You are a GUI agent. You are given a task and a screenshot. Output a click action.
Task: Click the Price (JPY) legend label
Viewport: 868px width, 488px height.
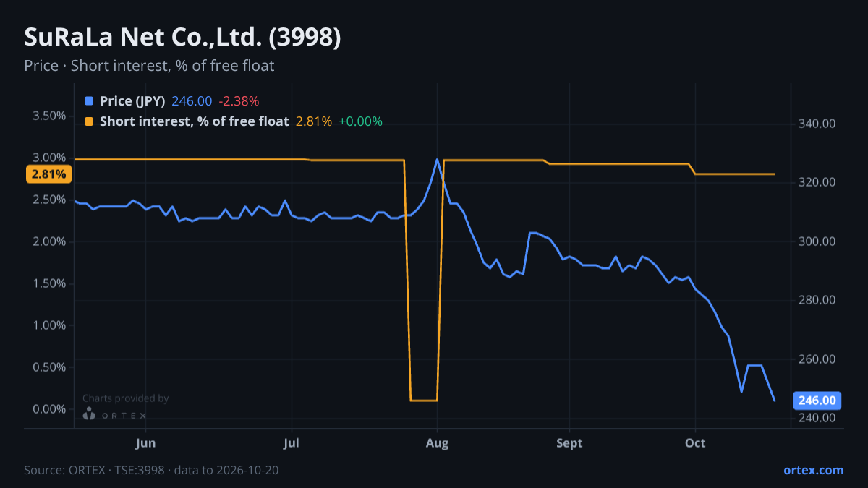[132, 101]
